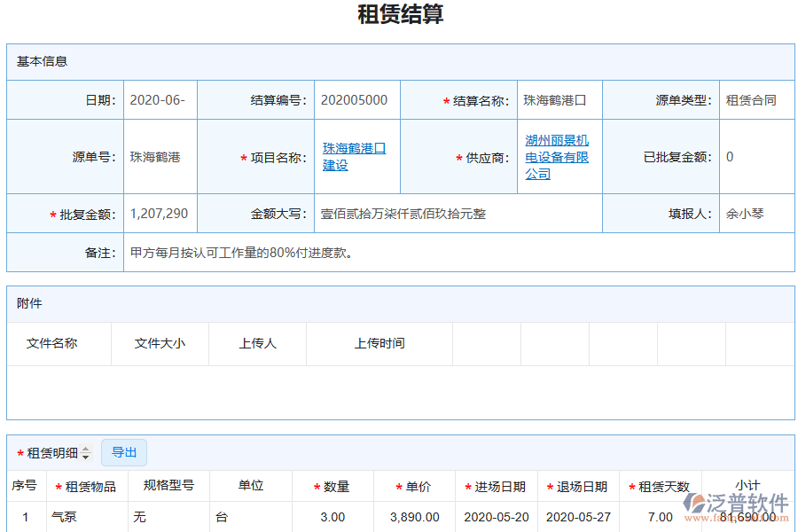Click the 文件名称 column header
This screenshot has height=532, width=798.
click(56, 343)
